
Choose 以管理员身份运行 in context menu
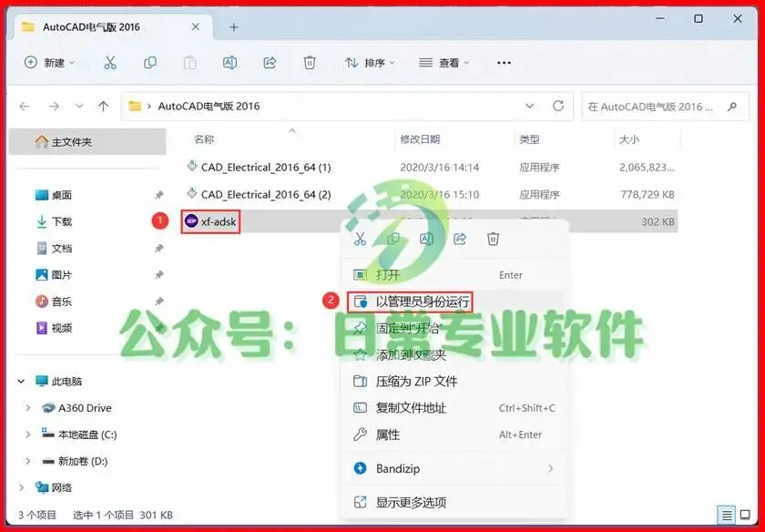click(x=454, y=302)
